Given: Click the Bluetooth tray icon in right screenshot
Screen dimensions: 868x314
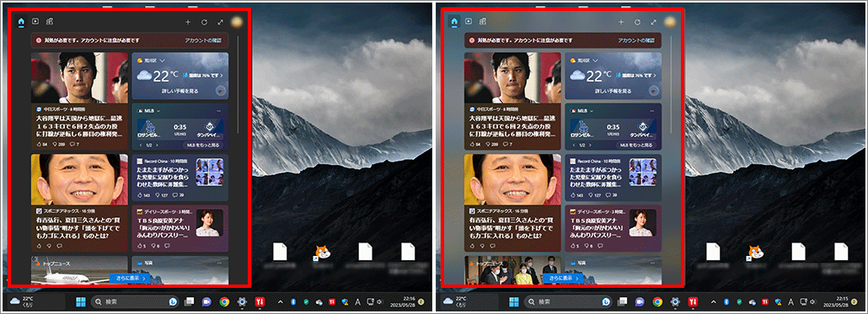Looking at the screenshot, I should 726,302.
